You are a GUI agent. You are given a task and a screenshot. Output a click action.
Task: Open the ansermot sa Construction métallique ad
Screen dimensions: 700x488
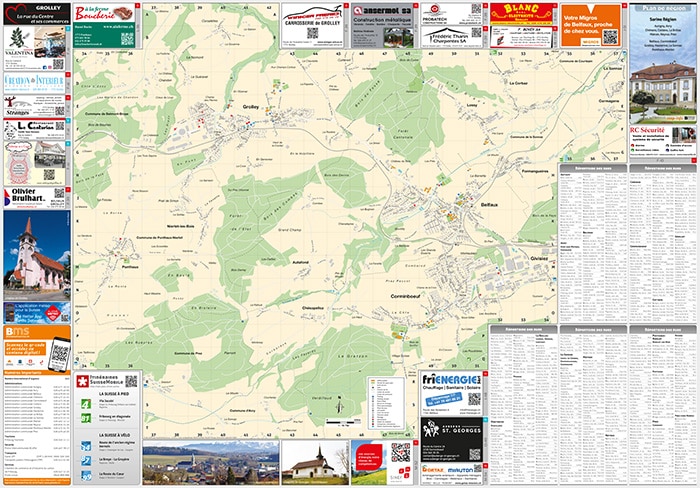point(382,25)
